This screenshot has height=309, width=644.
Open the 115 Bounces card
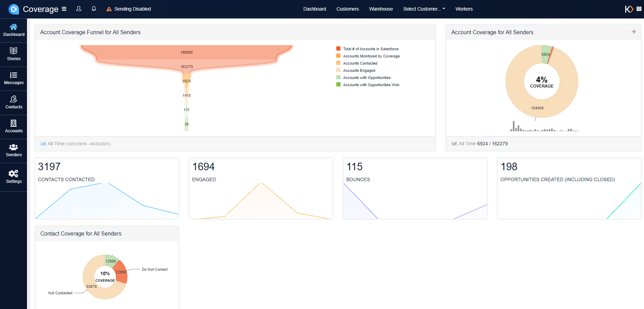coord(415,188)
